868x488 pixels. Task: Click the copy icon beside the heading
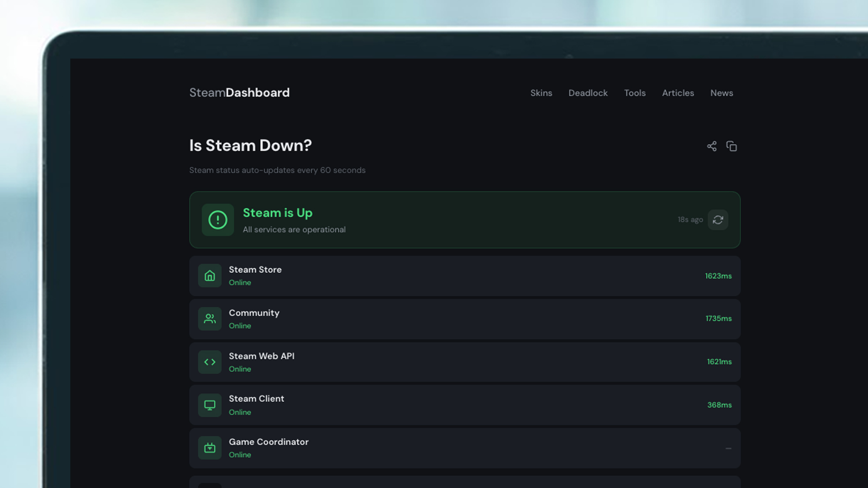click(x=732, y=146)
